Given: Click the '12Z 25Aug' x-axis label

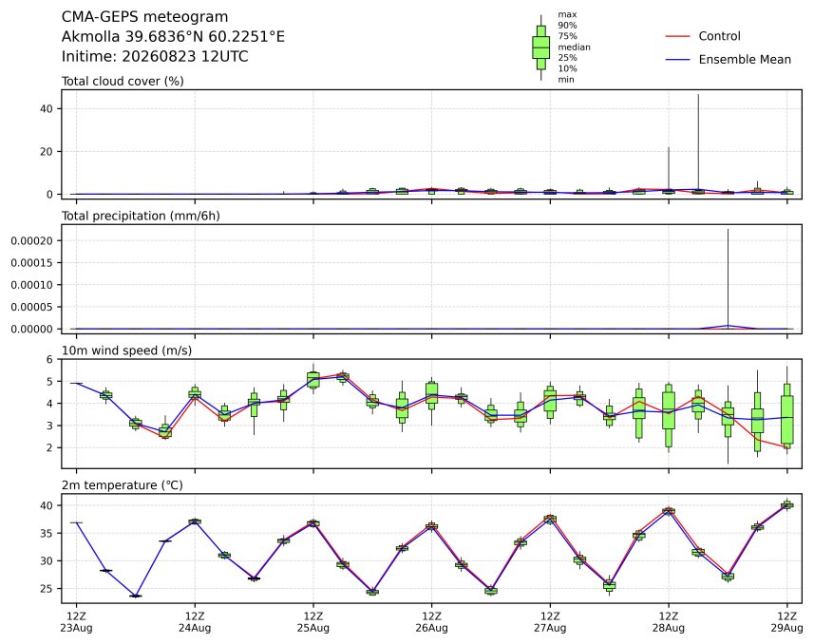Looking at the screenshot, I should click(313, 622).
